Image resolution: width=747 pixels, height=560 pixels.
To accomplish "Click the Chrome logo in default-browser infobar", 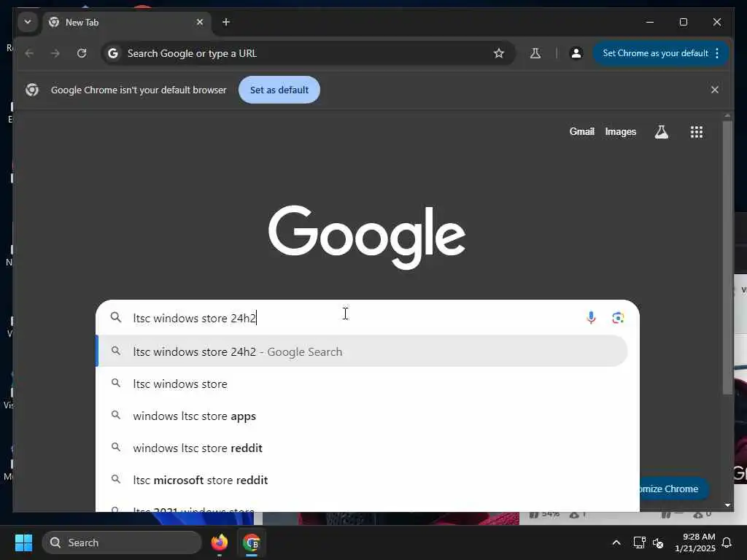I will (32, 90).
